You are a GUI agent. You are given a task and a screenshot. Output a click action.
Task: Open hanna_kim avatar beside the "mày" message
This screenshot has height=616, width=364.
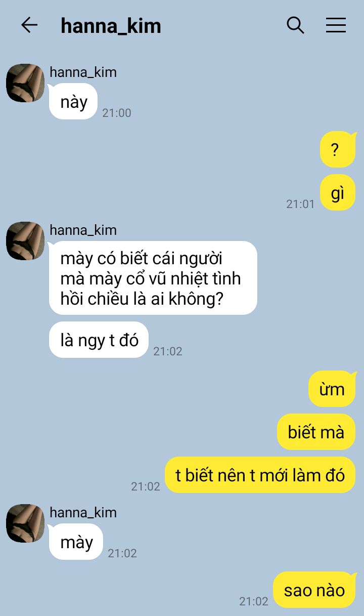[x=25, y=523]
